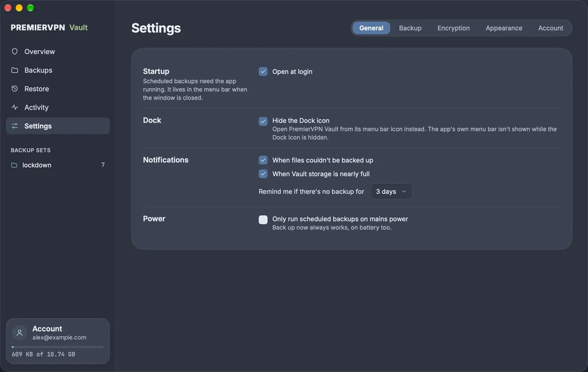Click the alex@example.com account email
588x372 pixels.
pos(59,338)
